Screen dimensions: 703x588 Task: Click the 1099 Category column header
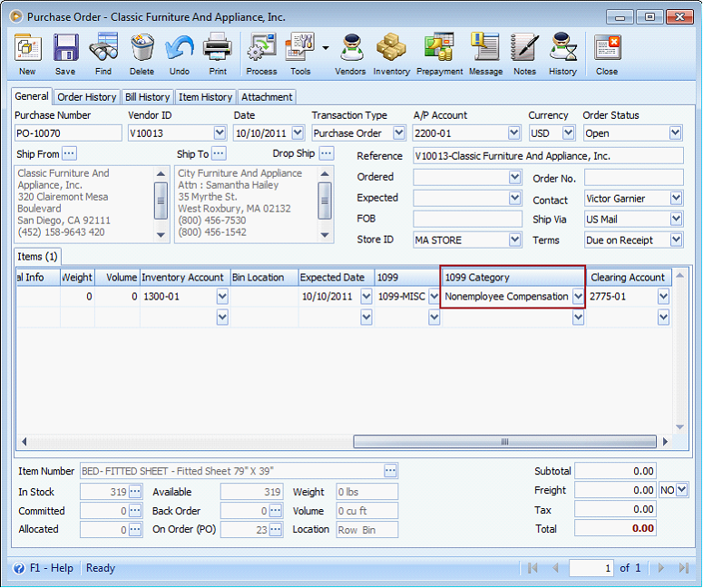coord(513,278)
